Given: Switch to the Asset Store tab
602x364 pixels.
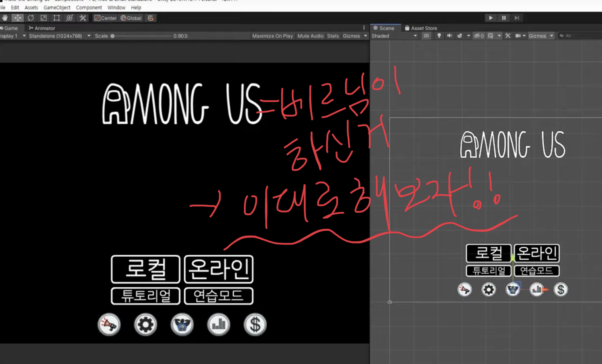Looking at the screenshot, I should pyautogui.click(x=421, y=28).
